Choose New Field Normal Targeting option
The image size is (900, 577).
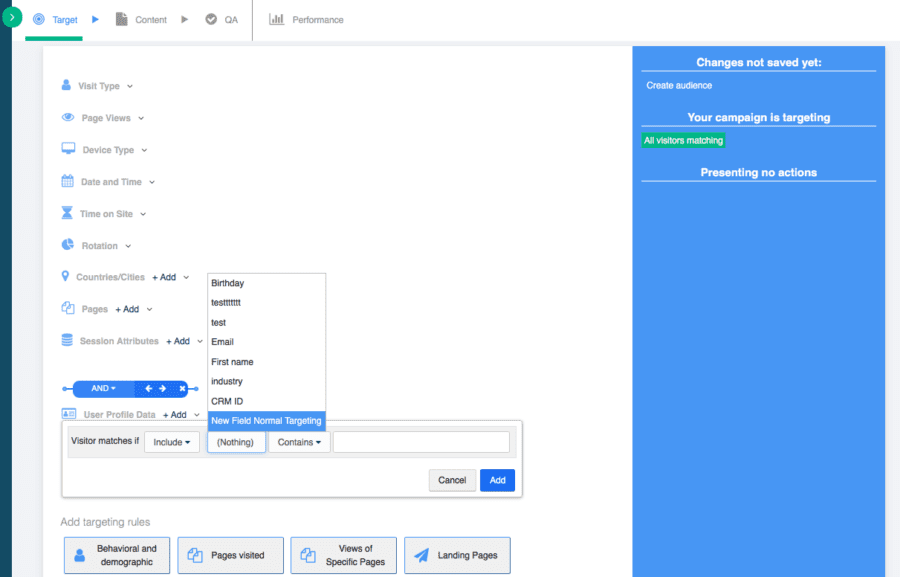(x=266, y=421)
